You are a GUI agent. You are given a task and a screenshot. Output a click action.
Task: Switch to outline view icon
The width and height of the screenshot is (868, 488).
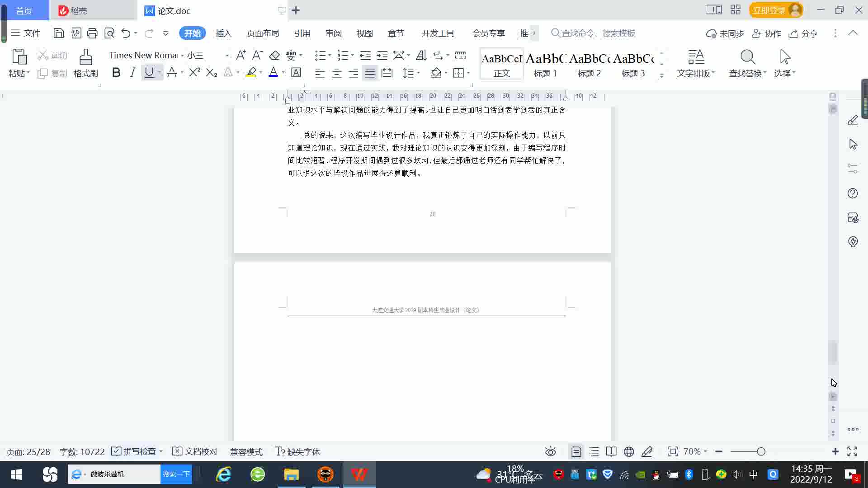[594, 451]
